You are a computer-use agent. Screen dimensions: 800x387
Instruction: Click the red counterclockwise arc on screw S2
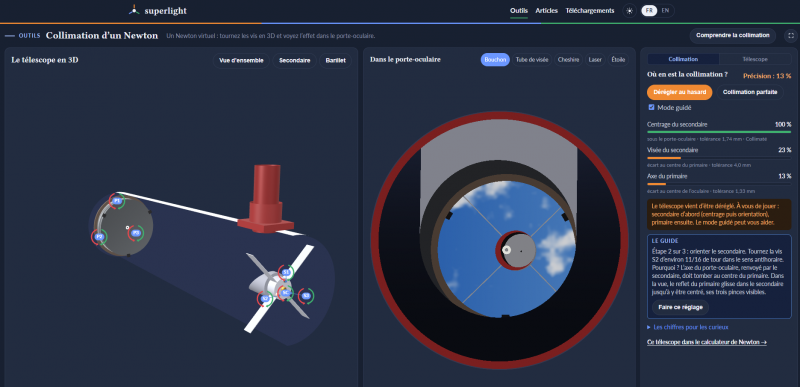[259, 299]
